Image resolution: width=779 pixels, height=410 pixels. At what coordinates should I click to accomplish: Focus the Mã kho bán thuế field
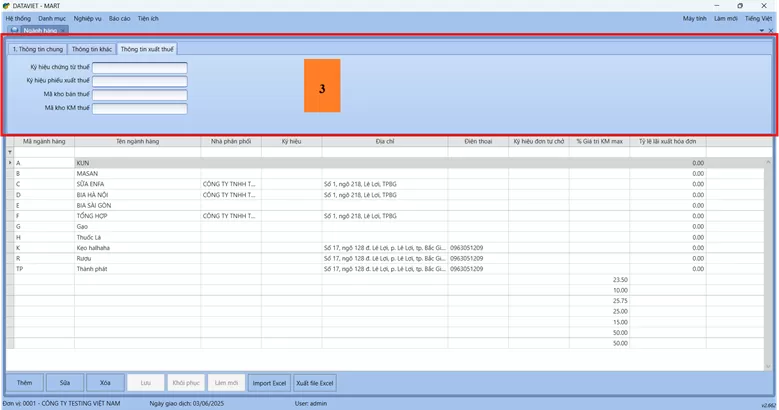[140, 94]
